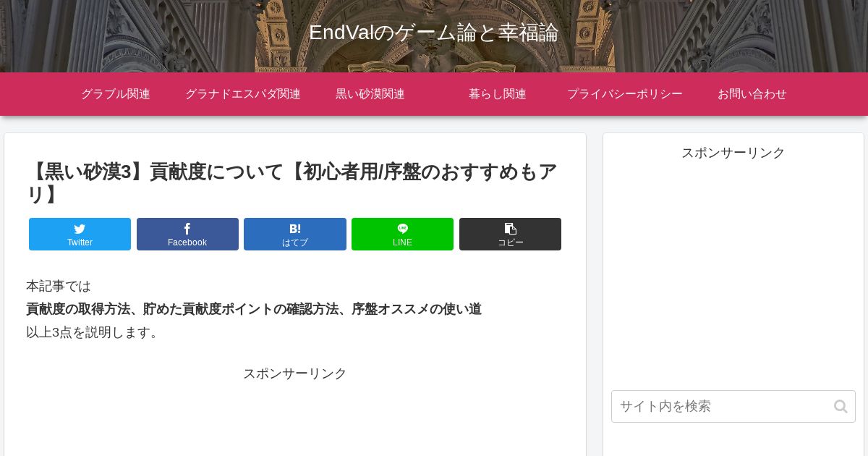Click the search magnifier icon
Screen dimensions: 868x456
[841, 407]
